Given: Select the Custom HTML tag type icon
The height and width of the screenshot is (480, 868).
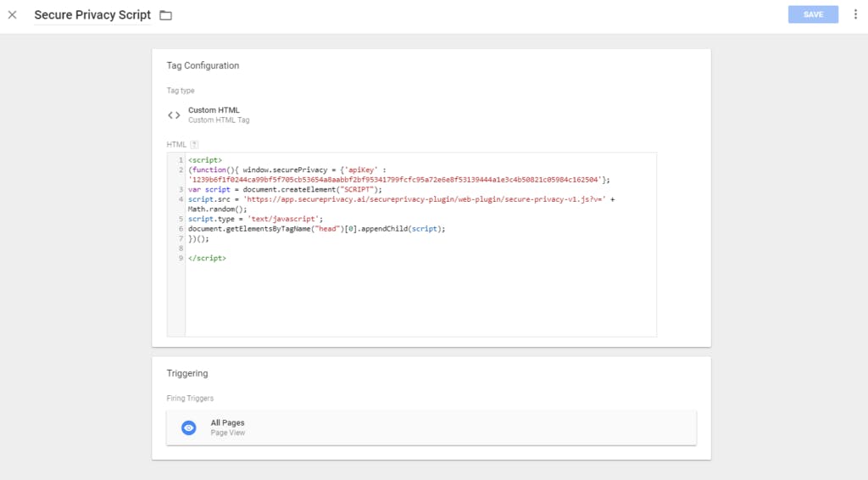Looking at the screenshot, I should point(174,115).
